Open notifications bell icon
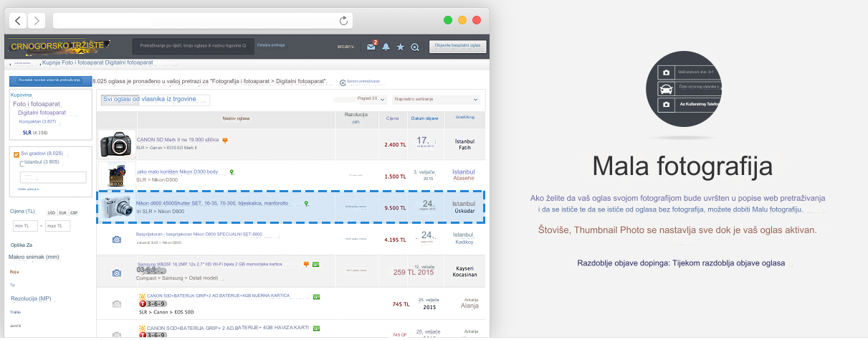Image resolution: width=868 pixels, height=340 pixels. point(386,47)
